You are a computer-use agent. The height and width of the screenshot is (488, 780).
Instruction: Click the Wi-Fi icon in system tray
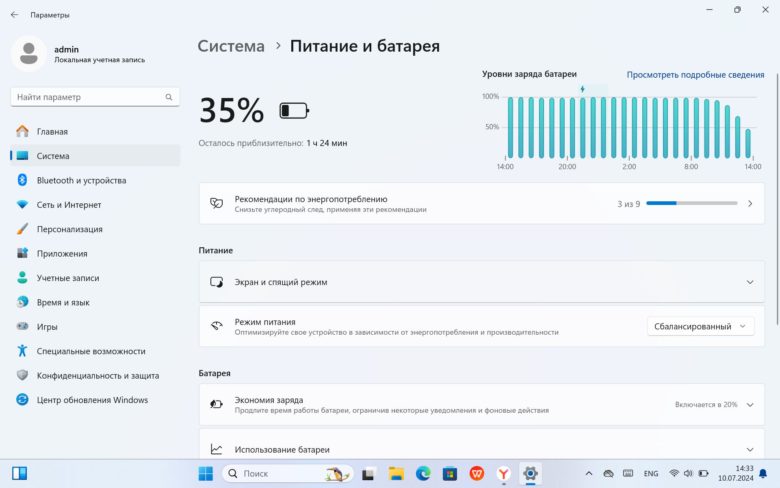pos(674,473)
